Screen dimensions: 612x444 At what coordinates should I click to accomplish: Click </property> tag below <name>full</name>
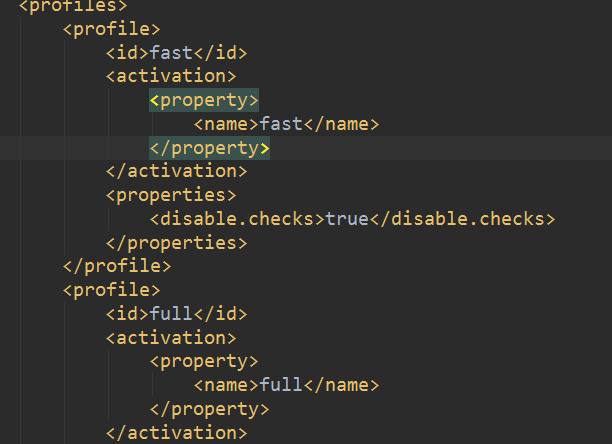(x=209, y=409)
